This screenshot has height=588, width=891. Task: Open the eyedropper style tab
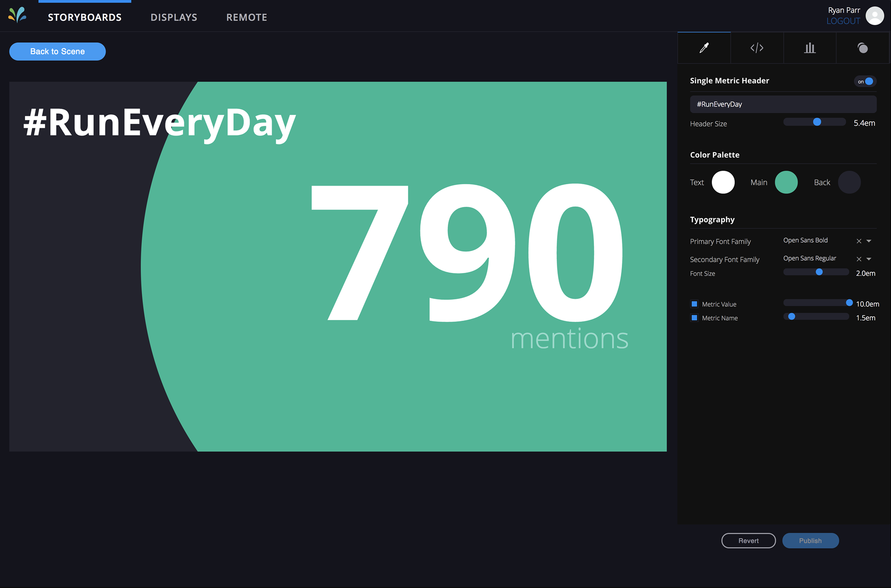[704, 48]
